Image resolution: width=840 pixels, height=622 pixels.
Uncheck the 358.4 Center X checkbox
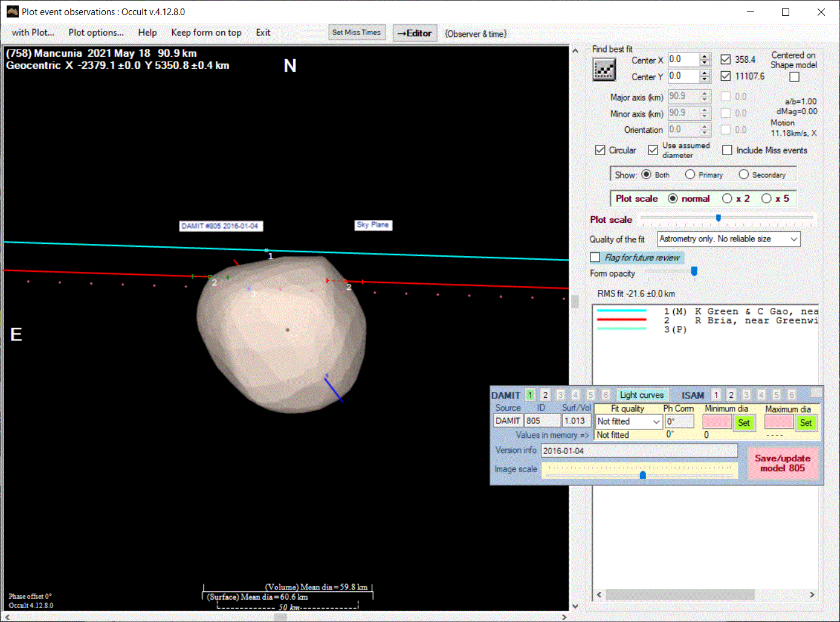[x=726, y=59]
